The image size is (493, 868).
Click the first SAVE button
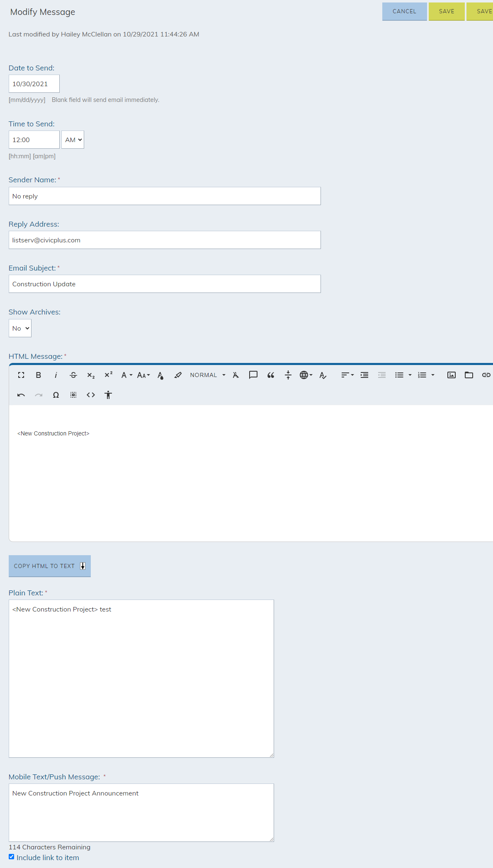pos(447,11)
